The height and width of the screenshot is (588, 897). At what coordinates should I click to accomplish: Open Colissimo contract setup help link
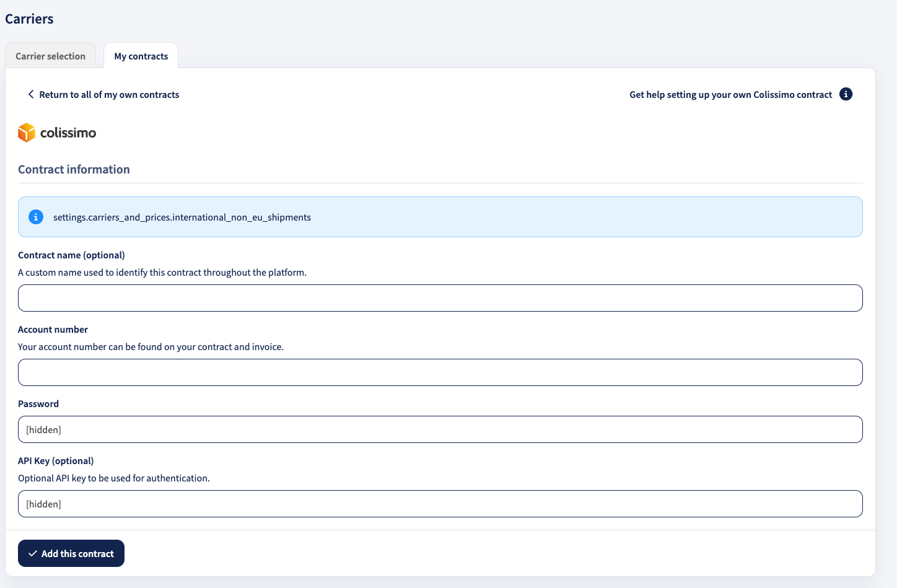pyautogui.click(x=731, y=94)
